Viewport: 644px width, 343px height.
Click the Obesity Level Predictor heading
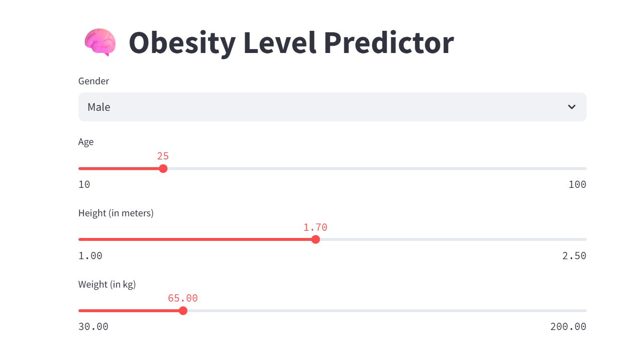[291, 42]
